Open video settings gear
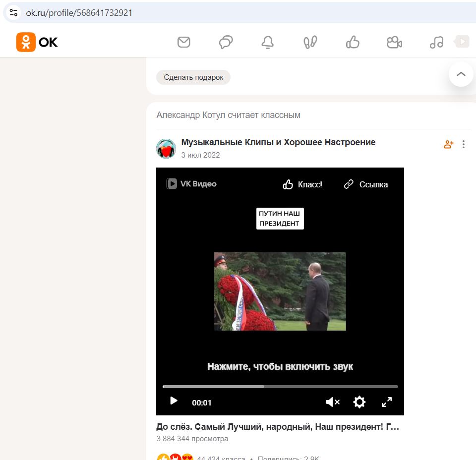The image size is (476, 460). 359,402
